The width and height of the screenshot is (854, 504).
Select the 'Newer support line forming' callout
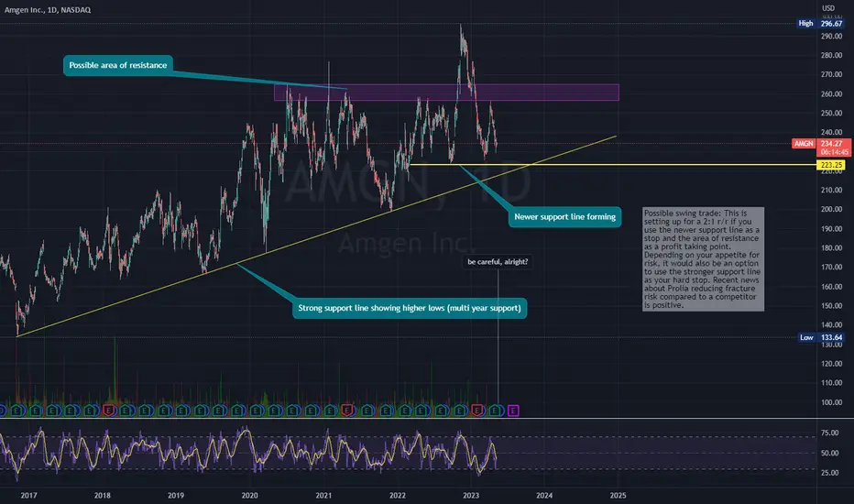coord(564,217)
